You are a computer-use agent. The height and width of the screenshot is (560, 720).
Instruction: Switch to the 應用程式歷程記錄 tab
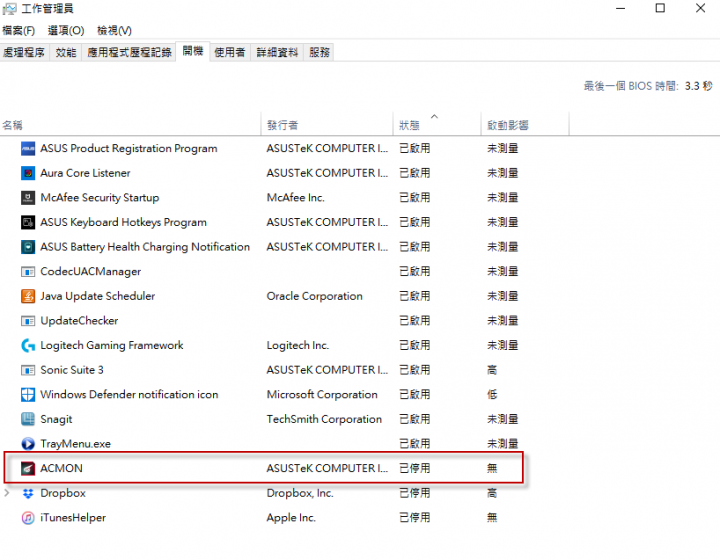[x=129, y=52]
